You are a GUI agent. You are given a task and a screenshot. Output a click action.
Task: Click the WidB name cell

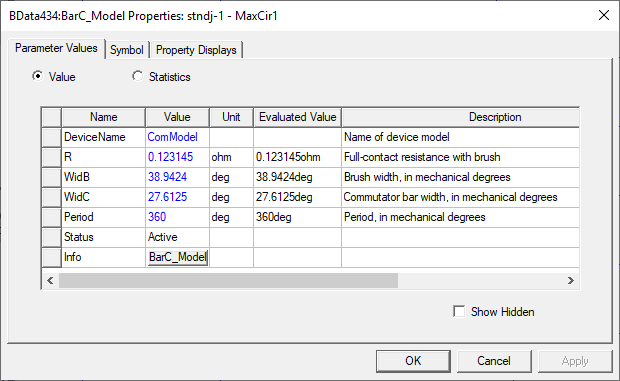click(104, 177)
